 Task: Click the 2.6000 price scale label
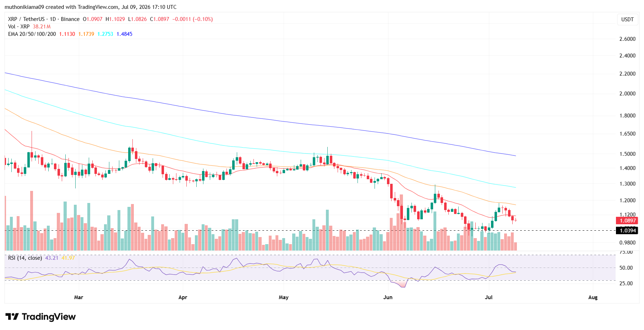point(627,39)
